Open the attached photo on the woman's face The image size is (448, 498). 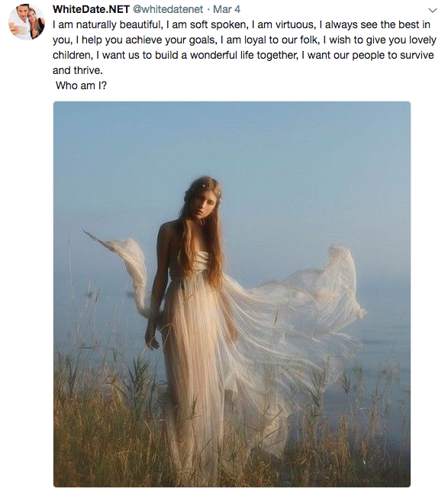202,206
